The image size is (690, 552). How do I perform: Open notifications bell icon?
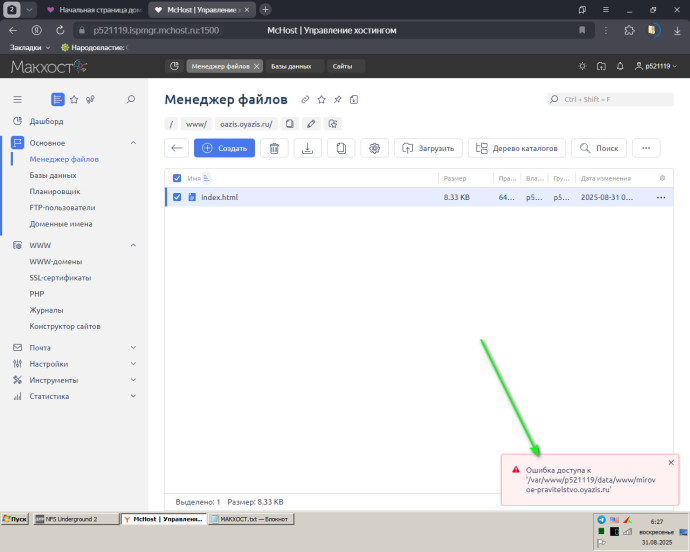point(620,66)
